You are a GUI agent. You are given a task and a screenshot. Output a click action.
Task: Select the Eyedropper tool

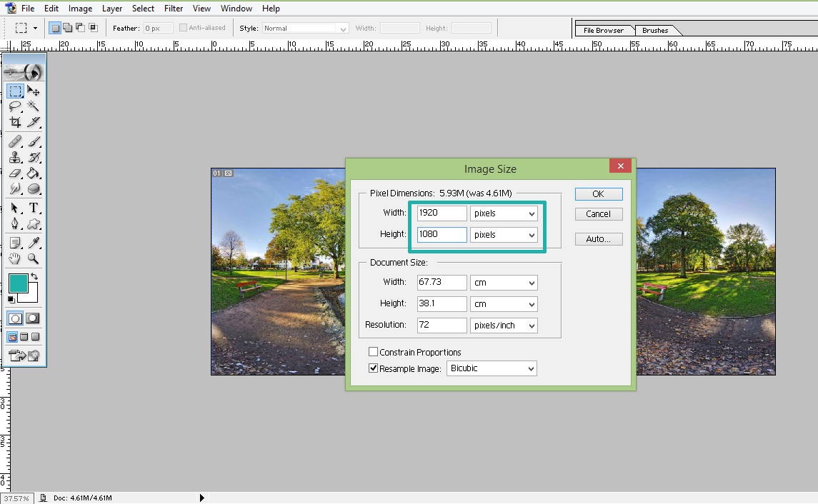pos(34,243)
